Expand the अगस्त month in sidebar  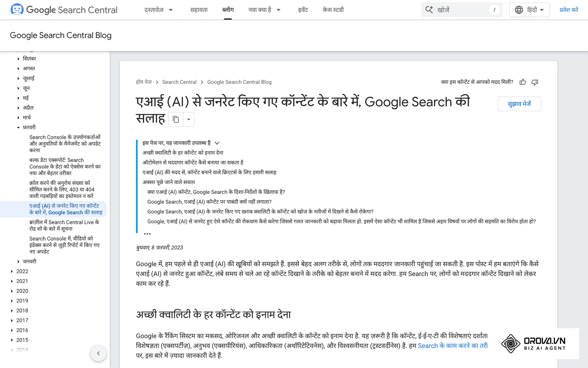(x=18, y=69)
